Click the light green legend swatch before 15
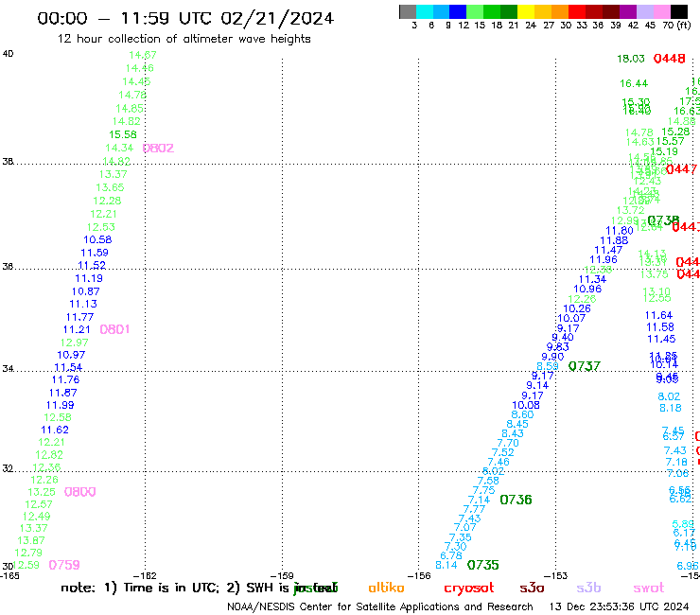 475,11
